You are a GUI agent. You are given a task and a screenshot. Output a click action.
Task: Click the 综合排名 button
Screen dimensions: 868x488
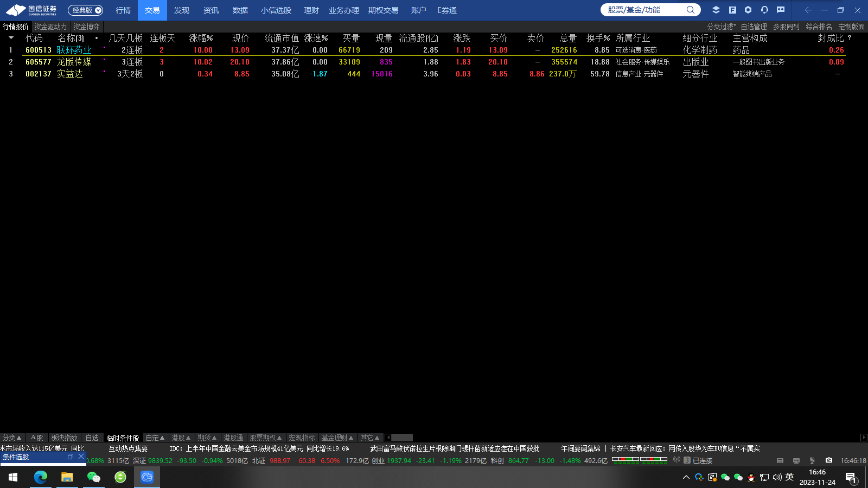pyautogui.click(x=819, y=27)
